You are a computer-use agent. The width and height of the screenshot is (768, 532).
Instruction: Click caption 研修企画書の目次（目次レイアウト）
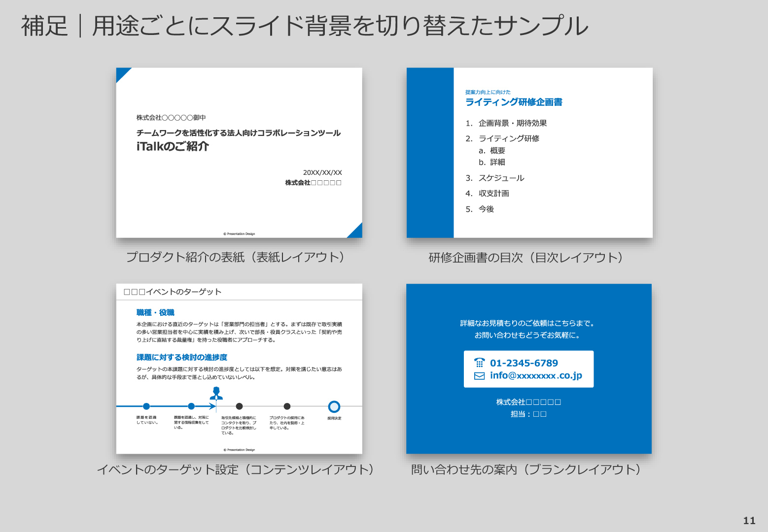(x=526, y=257)
